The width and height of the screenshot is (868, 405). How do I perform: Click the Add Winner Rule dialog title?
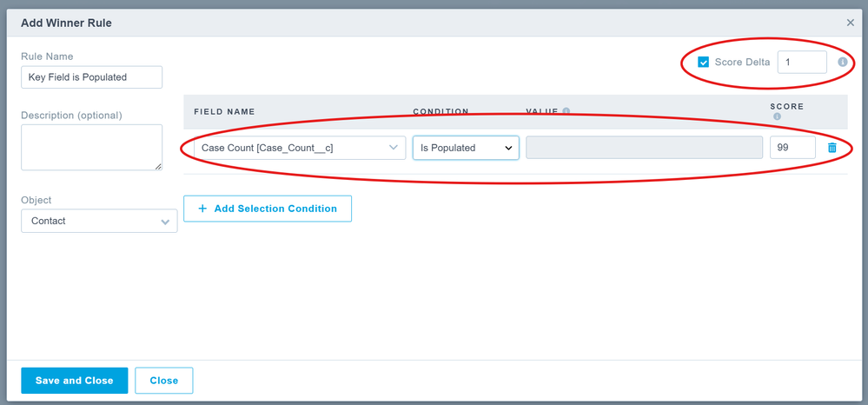[66, 23]
